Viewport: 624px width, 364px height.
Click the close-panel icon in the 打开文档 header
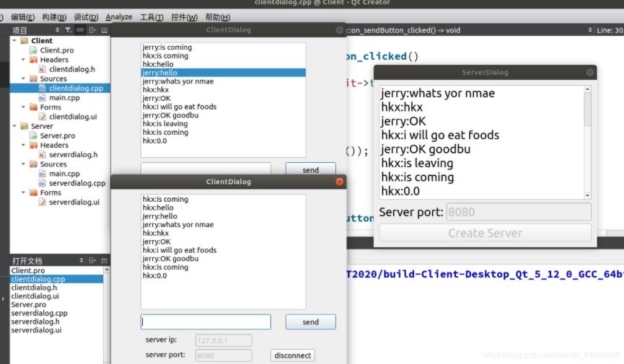pos(105,261)
